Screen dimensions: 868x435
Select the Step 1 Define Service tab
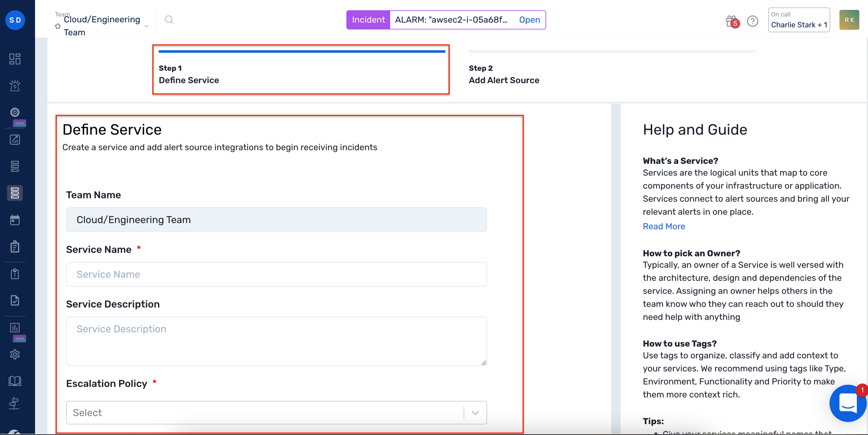(301, 70)
